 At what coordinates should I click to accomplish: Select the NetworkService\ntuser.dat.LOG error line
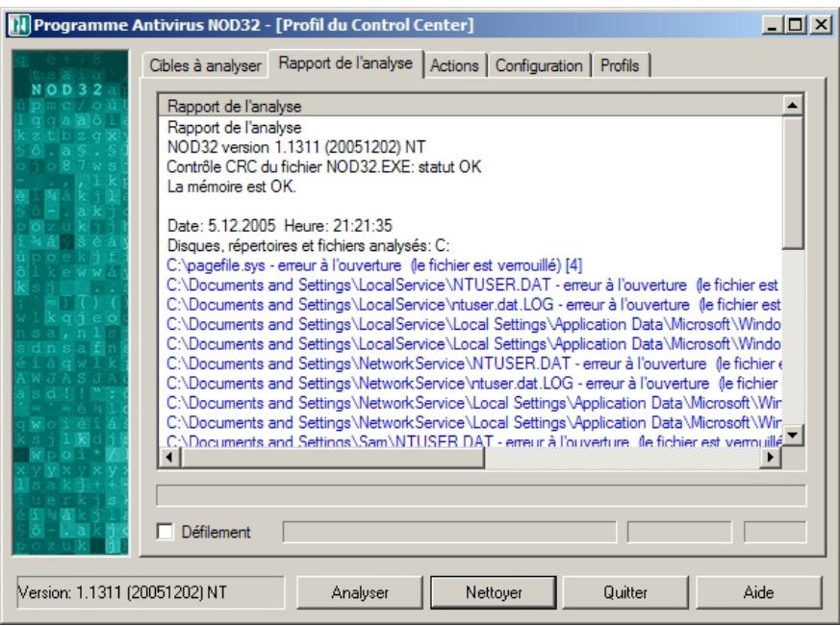[473, 384]
